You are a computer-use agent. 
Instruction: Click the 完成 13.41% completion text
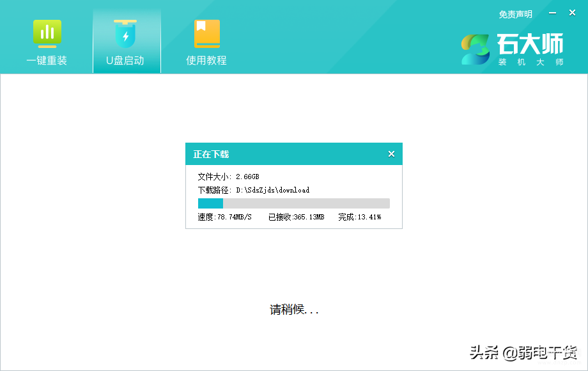coord(359,217)
